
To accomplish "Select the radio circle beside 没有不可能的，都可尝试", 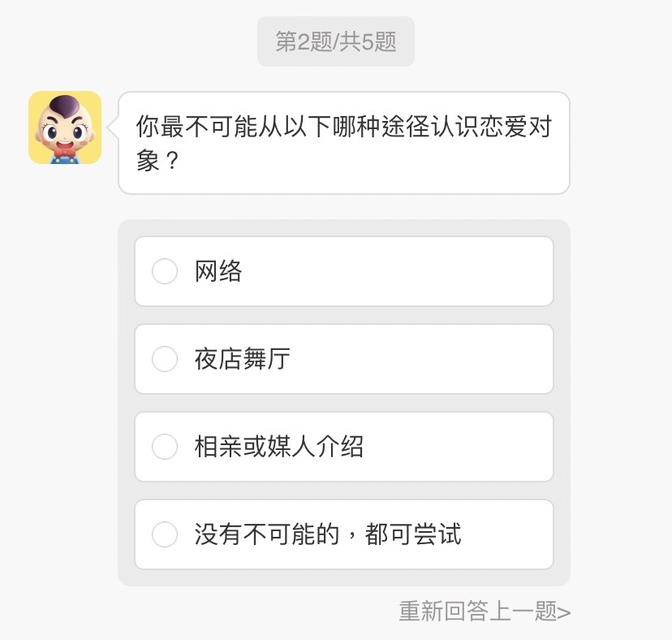I will point(165,534).
